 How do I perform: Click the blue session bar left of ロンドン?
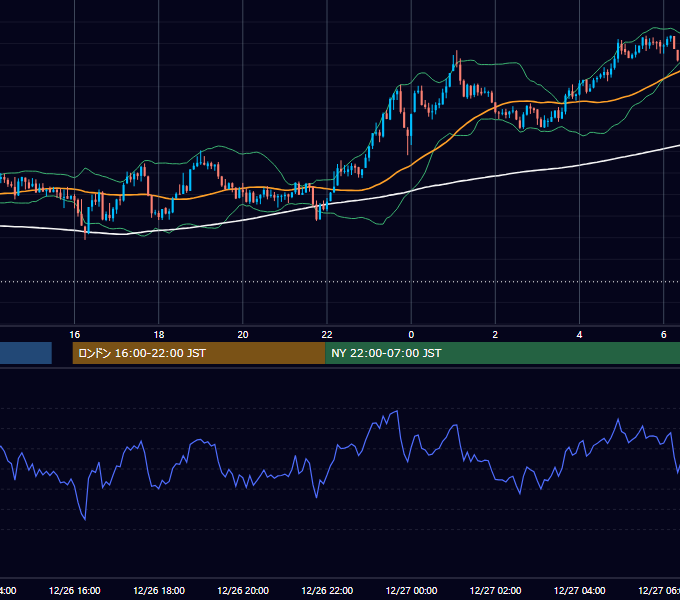[x=26, y=353]
